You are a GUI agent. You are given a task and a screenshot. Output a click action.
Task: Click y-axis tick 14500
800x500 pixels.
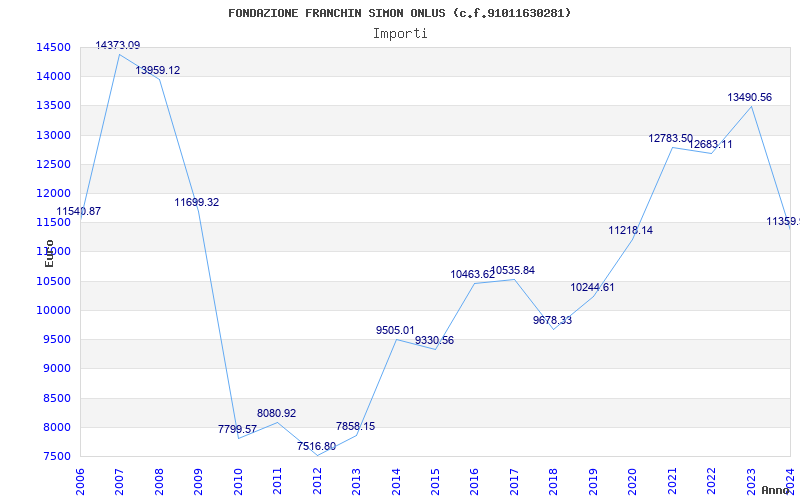(x=53, y=47)
